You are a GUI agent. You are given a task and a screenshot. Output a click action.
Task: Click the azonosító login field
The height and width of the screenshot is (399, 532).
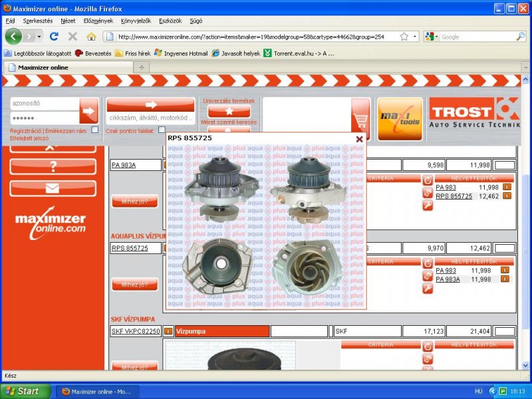pyautogui.click(x=45, y=104)
